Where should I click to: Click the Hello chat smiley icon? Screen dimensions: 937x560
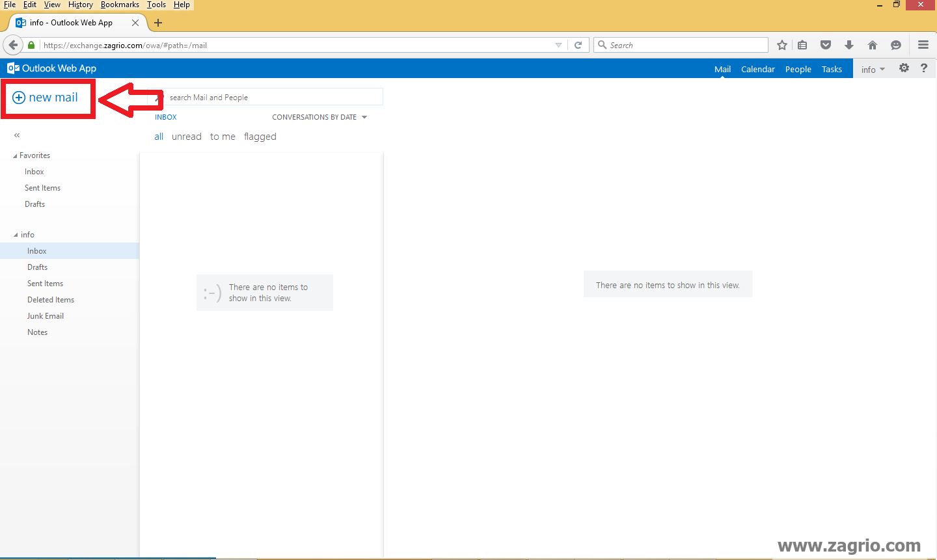[x=896, y=45]
